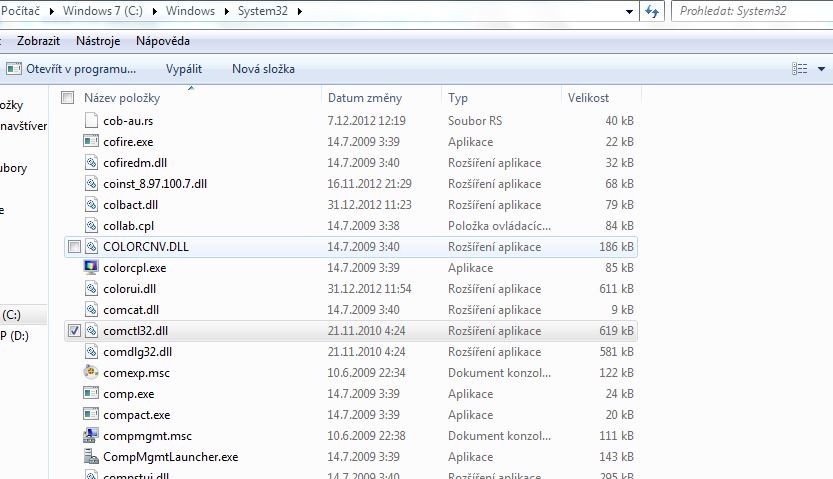833x479 pixels.
Task: Click the CompMgmtLauncher.exe icon
Action: click(91, 456)
